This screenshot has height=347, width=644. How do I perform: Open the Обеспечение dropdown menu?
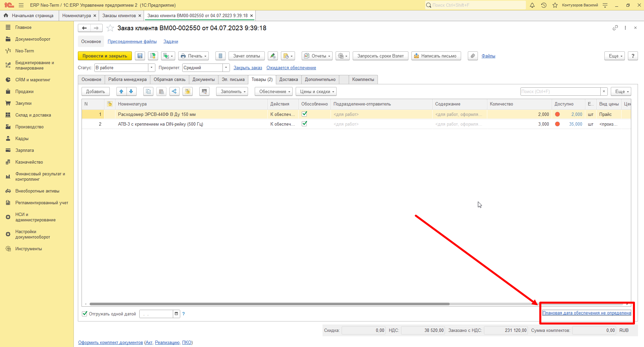click(x=274, y=91)
